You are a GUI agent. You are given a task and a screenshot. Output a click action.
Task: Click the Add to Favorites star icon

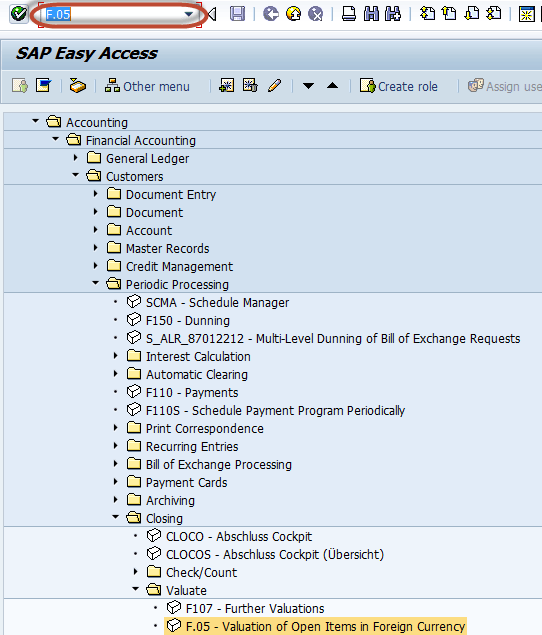click(x=226, y=86)
